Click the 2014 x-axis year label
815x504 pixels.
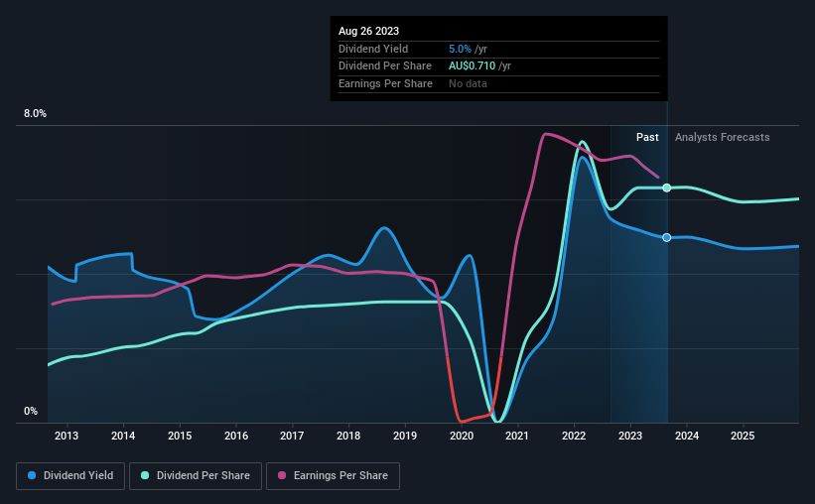pyautogui.click(x=123, y=436)
